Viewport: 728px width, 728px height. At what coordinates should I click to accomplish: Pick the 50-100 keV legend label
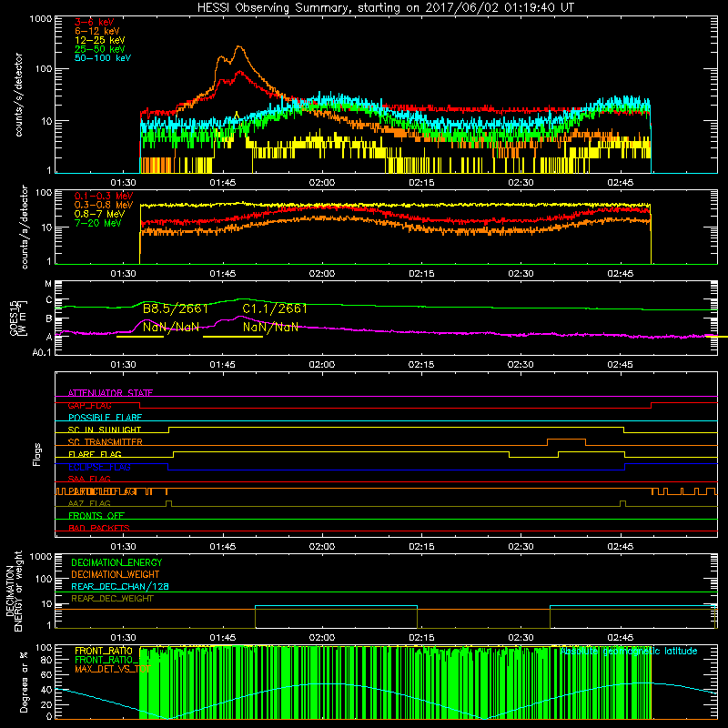(x=103, y=58)
